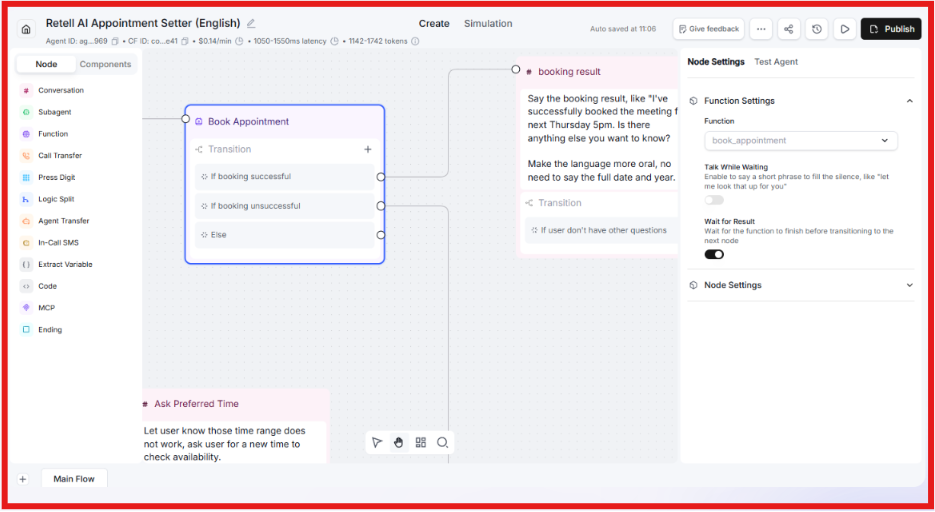Click the Give feedback button

click(x=708, y=29)
